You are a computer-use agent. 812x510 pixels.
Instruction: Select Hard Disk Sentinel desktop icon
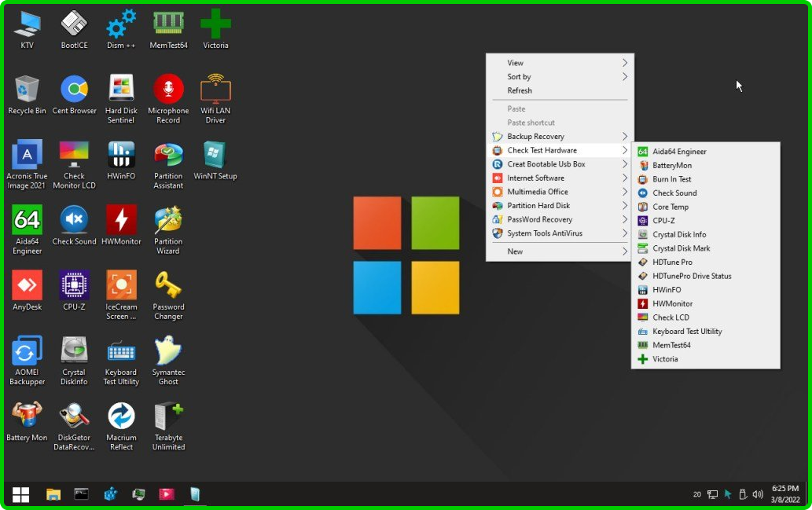click(121, 100)
